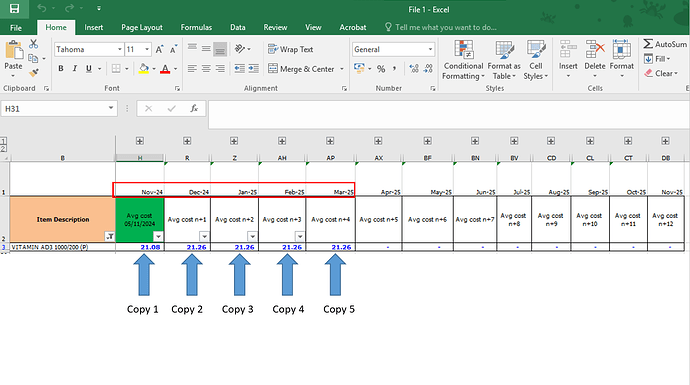Viewport: 690px width, 385px height.
Task: Click the Name Box showing H31
Action: [59, 108]
